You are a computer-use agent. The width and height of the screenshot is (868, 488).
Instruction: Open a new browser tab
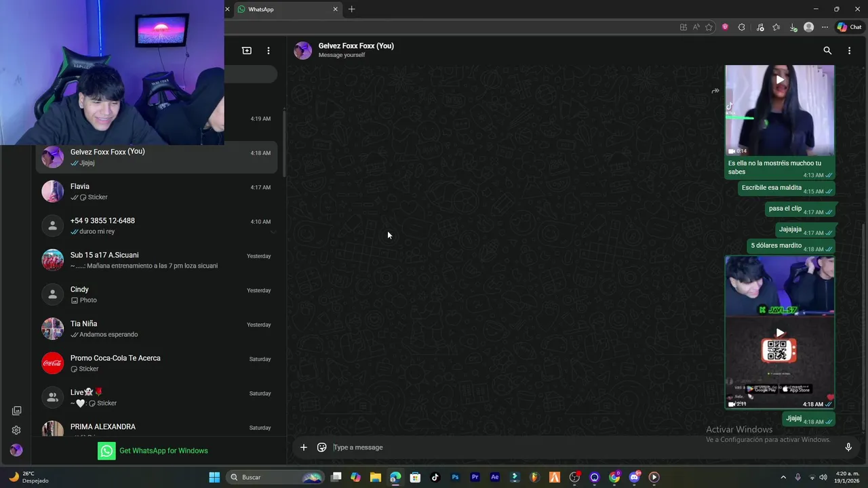tap(351, 9)
